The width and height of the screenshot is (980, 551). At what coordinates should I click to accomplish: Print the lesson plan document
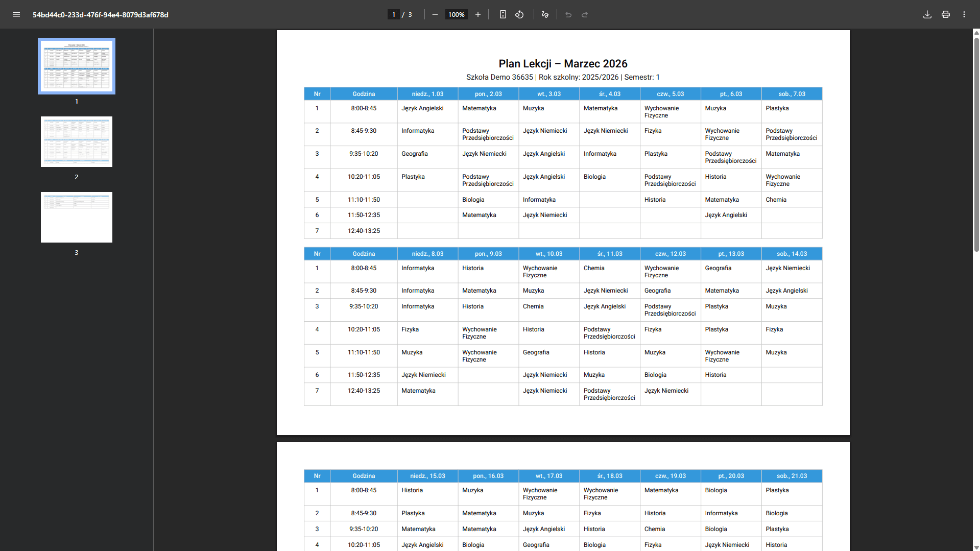click(x=946, y=14)
